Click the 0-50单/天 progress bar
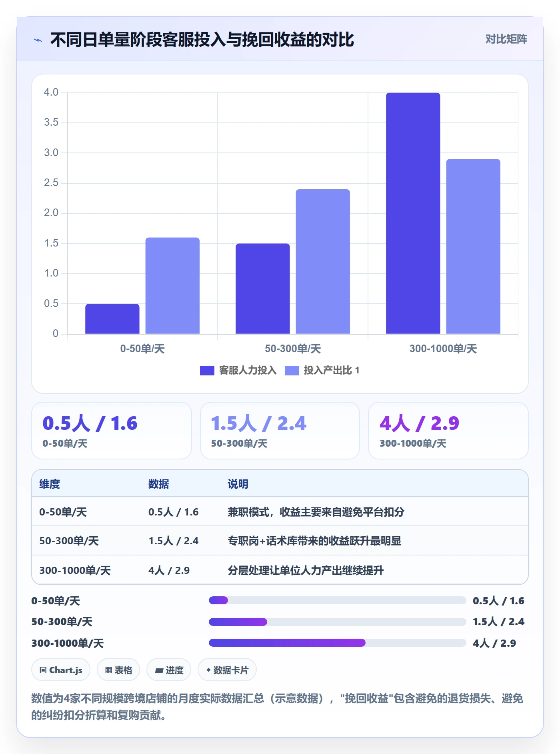This screenshot has width=560, height=754. point(337,600)
